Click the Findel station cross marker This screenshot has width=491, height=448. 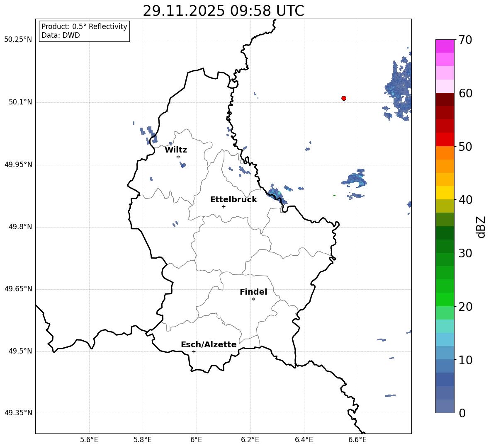253,299
